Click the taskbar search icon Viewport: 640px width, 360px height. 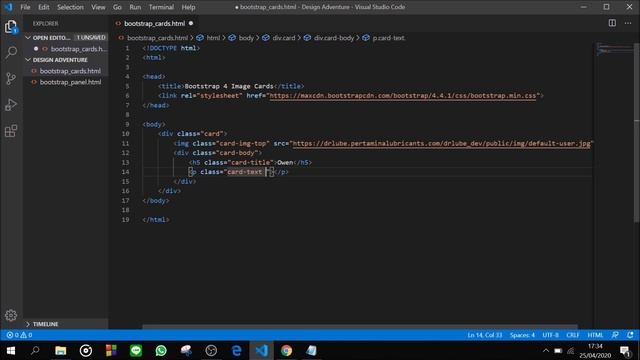pyautogui.click(x=35, y=351)
